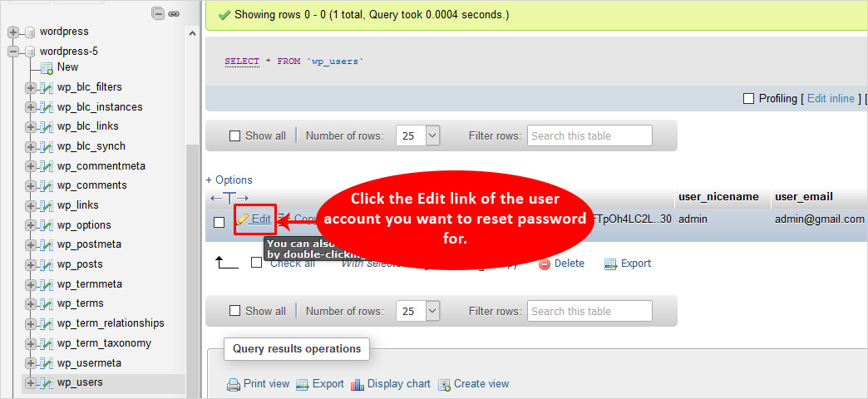Screen dimensions: 868x399
Task: Click the link chain icon in the sidebar
Action: [x=173, y=13]
